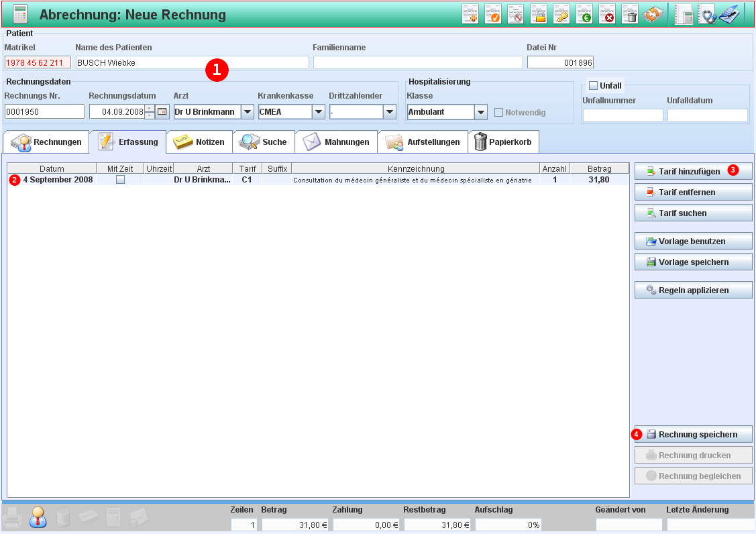Tick the Mit Zeit checkbox in first row
The height and width of the screenshot is (534, 756).
(120, 180)
